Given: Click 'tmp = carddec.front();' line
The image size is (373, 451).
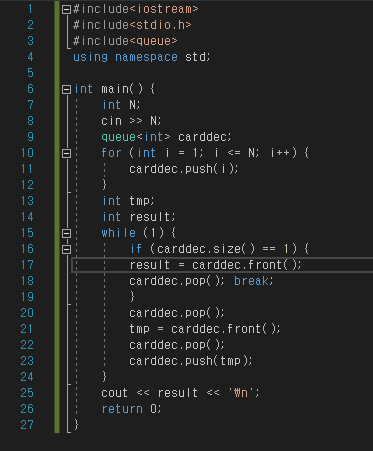Looking at the screenshot, I should pos(205,329).
